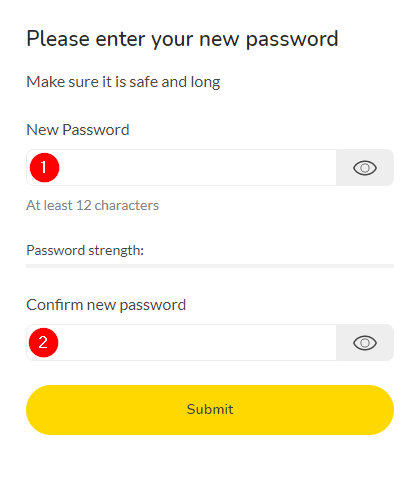Image resolution: width=420 pixels, height=477 pixels.
Task: Place cursor right of marker 2 in Confirm field
Action: (x=197, y=343)
